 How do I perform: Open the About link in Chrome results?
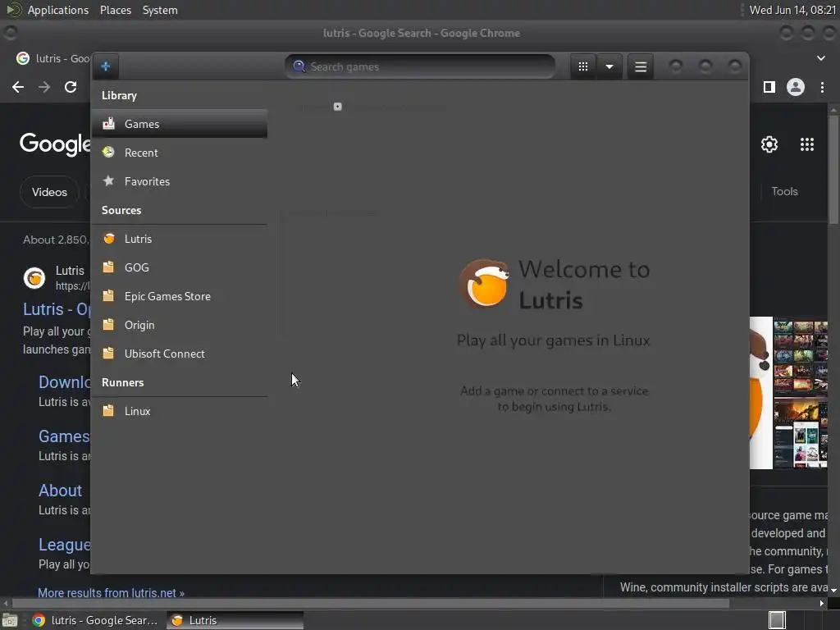tap(60, 491)
